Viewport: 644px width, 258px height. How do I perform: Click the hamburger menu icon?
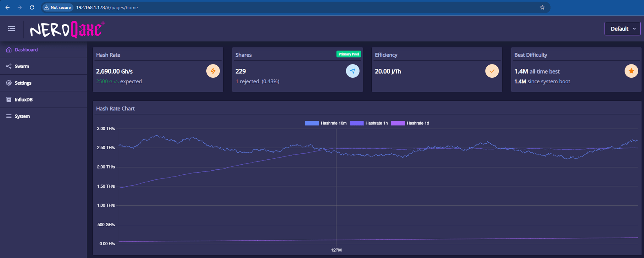coord(12,29)
